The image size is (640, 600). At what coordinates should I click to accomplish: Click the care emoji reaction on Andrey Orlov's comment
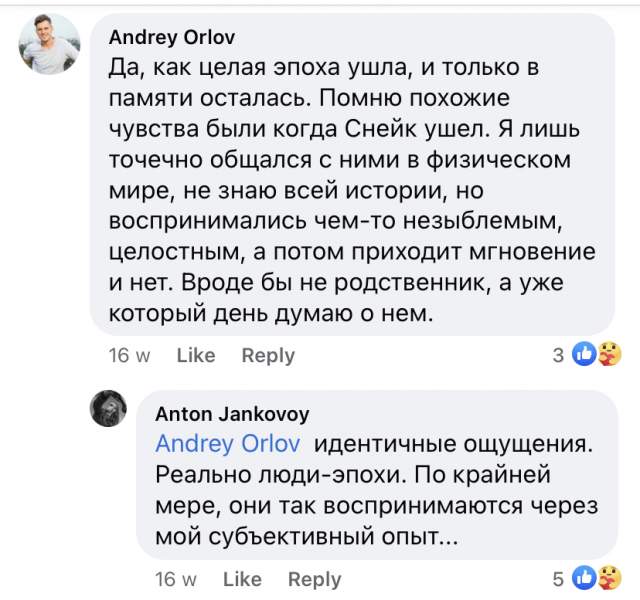[609, 354]
